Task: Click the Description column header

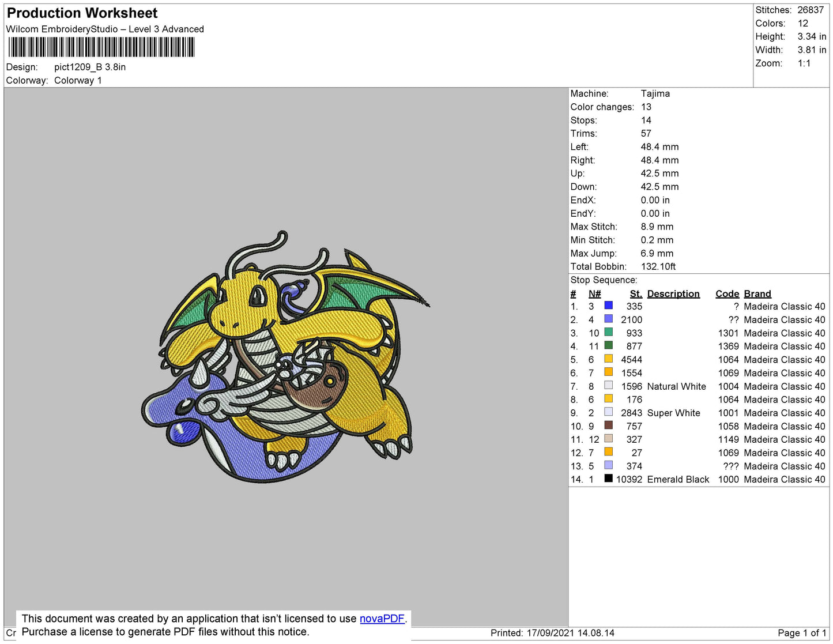Action: [673, 293]
